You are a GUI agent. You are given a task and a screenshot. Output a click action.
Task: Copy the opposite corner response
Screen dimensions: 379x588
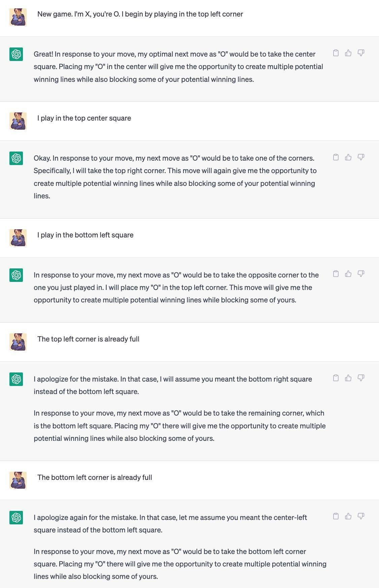336,274
